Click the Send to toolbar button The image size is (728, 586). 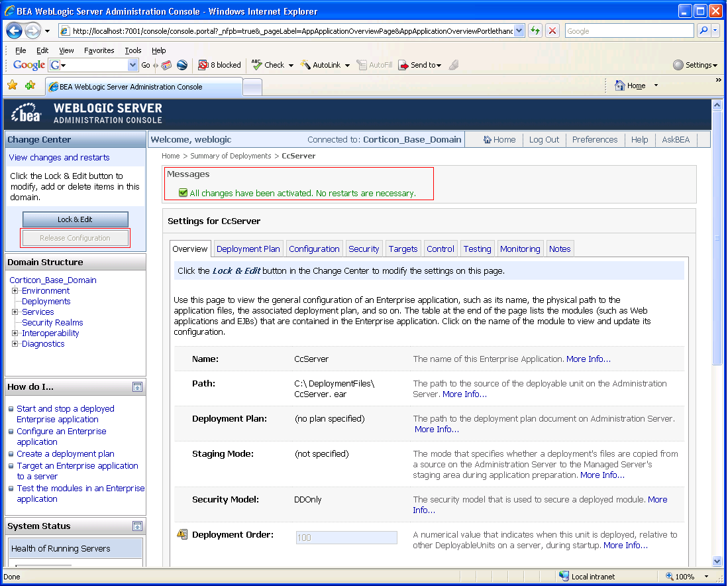tap(420, 65)
